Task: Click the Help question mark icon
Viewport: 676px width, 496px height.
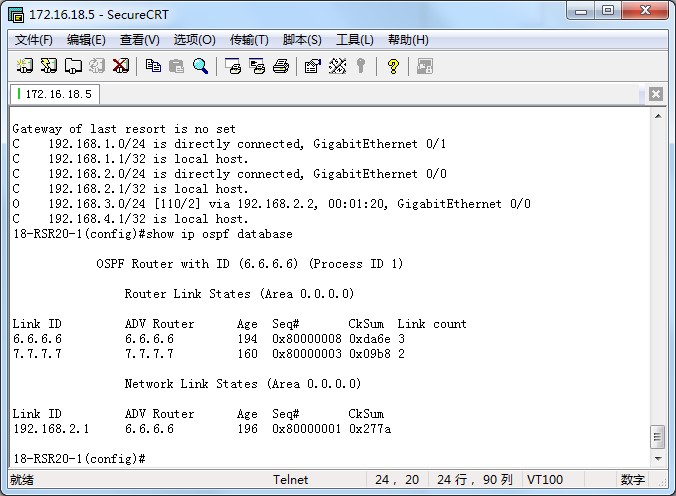Action: (x=393, y=66)
